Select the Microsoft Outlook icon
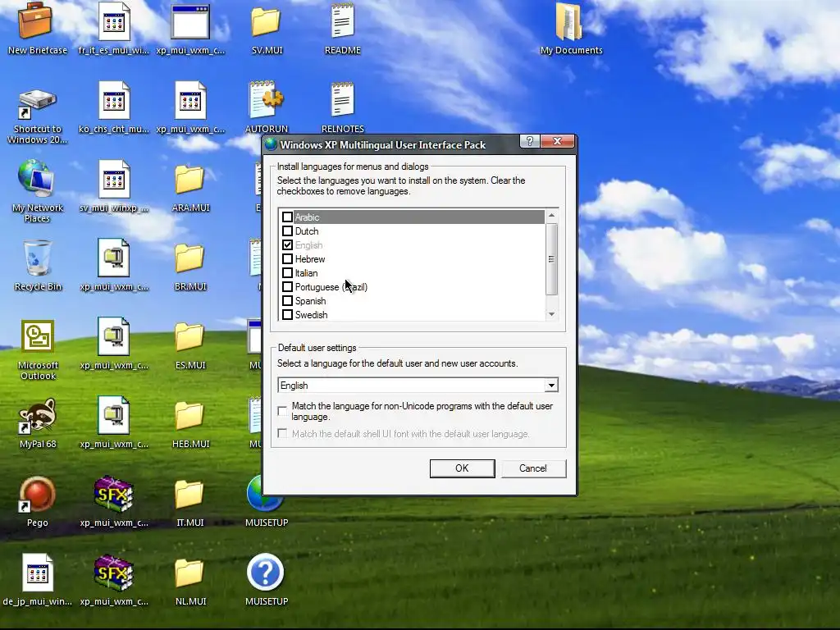This screenshot has width=840, height=630. [38, 337]
